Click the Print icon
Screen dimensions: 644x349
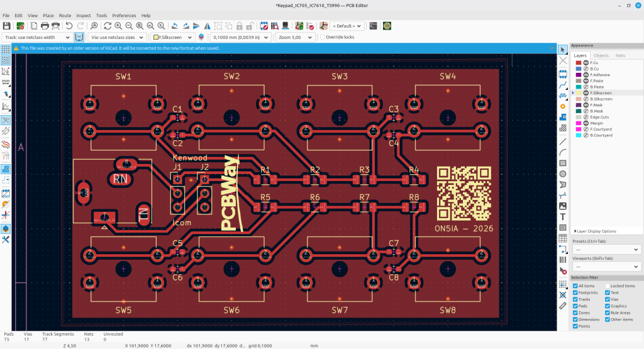(45, 26)
